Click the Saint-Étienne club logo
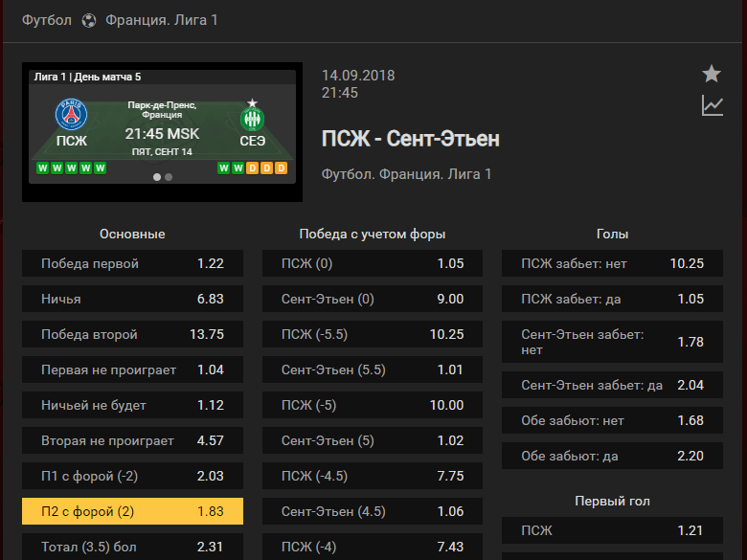747x560 pixels. click(252, 115)
